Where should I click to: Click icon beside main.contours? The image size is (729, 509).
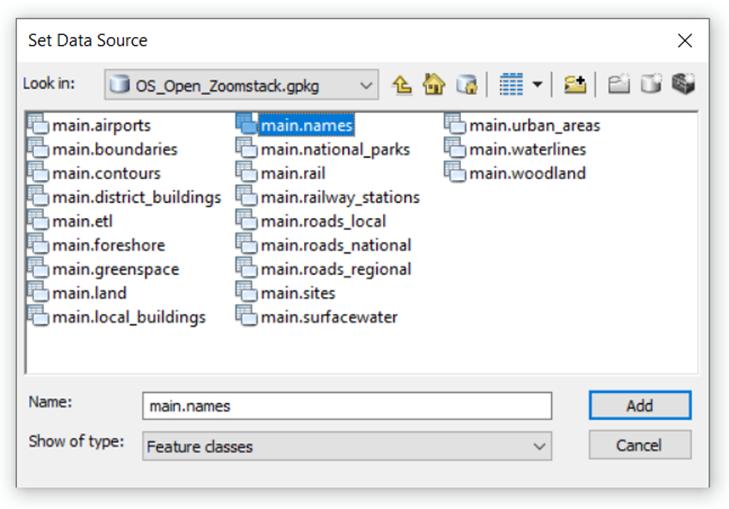coord(38,172)
